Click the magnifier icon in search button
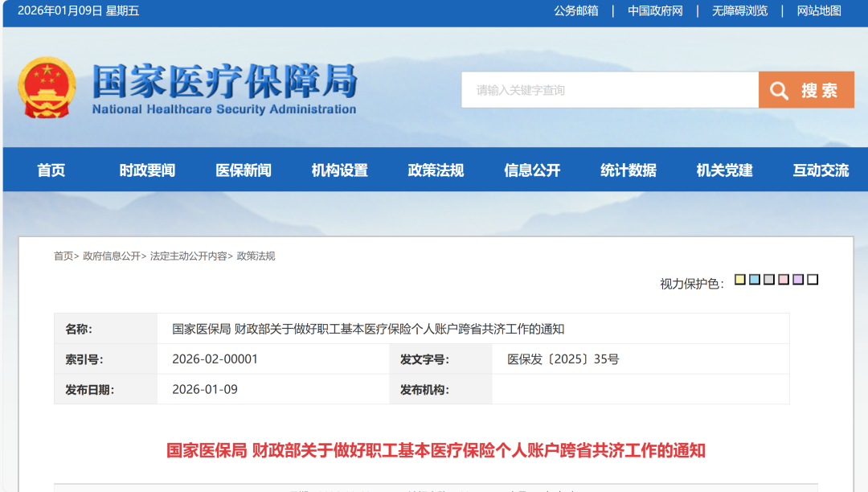 [x=779, y=90]
